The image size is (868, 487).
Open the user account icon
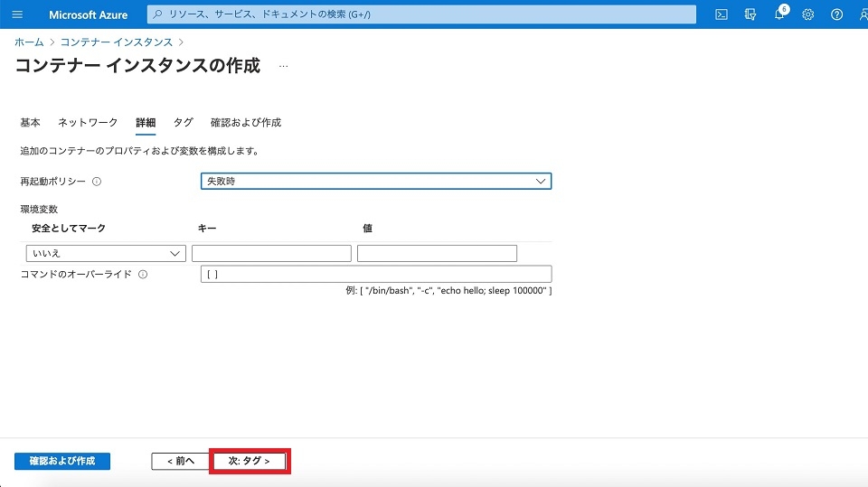click(863, 14)
